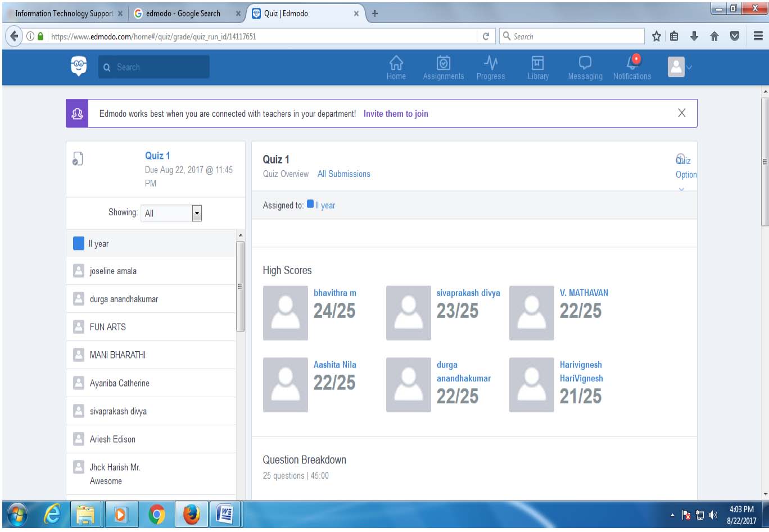
Task: Dismiss the invite teachers banner
Action: pos(681,113)
